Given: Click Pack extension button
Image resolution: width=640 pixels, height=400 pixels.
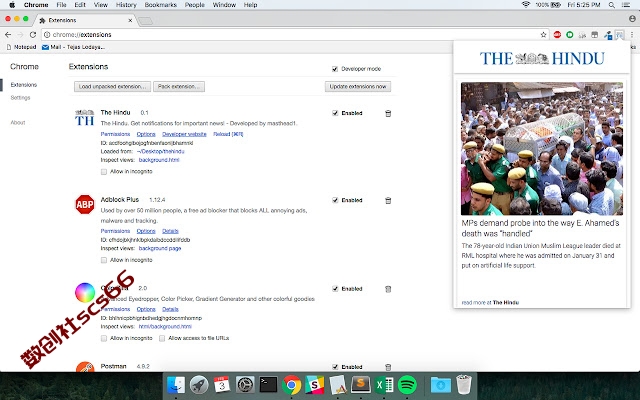Looking at the screenshot, I should (179, 87).
